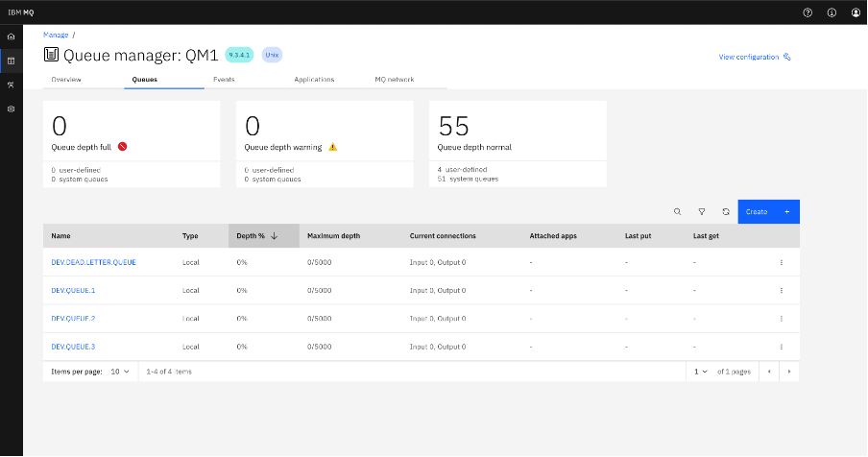Click the Queue depth warning tile
This screenshot has width=868, height=457.
(x=325, y=144)
